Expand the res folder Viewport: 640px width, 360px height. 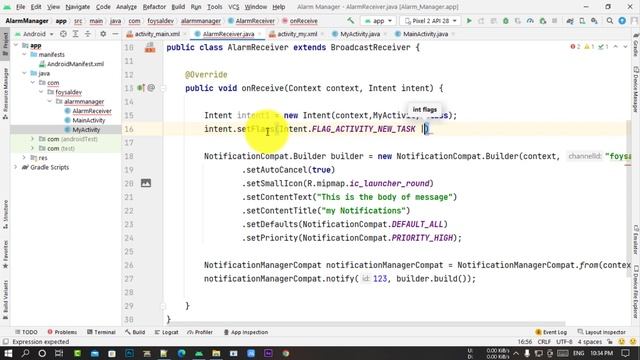[24, 158]
